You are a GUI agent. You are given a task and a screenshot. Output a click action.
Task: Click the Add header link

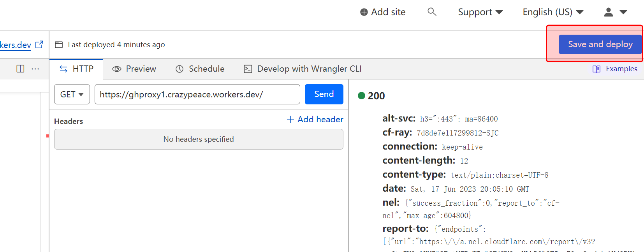click(x=315, y=120)
